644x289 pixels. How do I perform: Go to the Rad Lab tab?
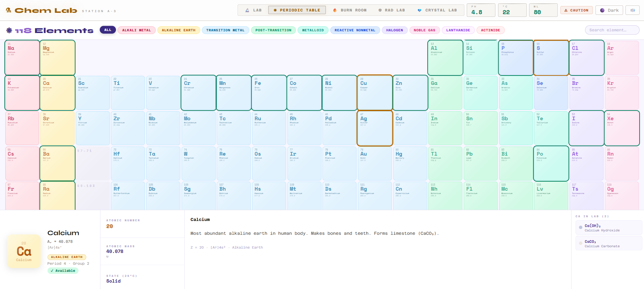[x=392, y=10]
